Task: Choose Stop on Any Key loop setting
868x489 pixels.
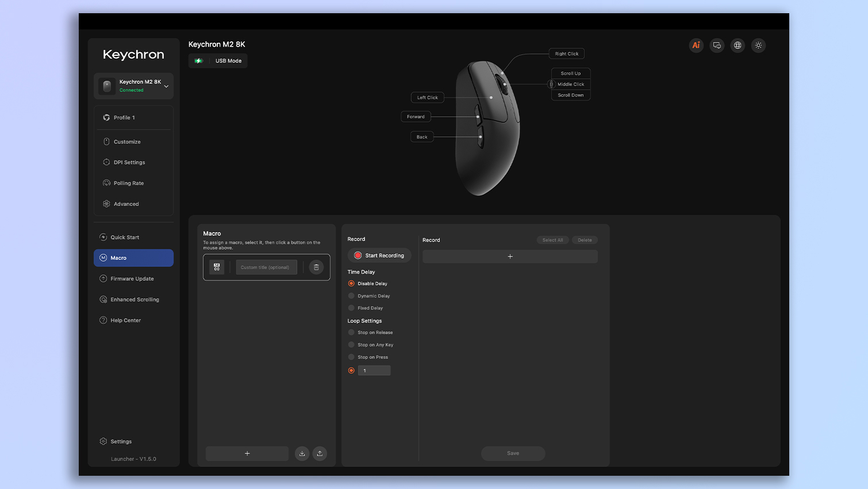Action: tap(351, 345)
